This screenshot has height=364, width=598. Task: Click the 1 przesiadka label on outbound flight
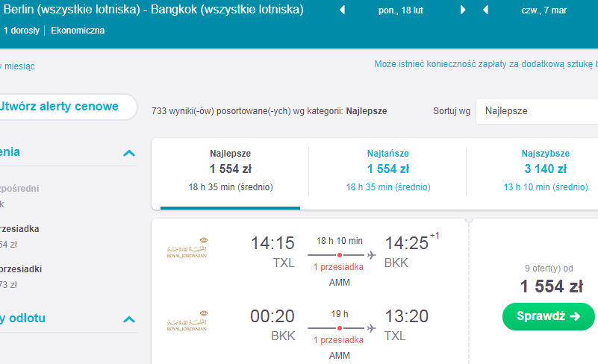[339, 267]
